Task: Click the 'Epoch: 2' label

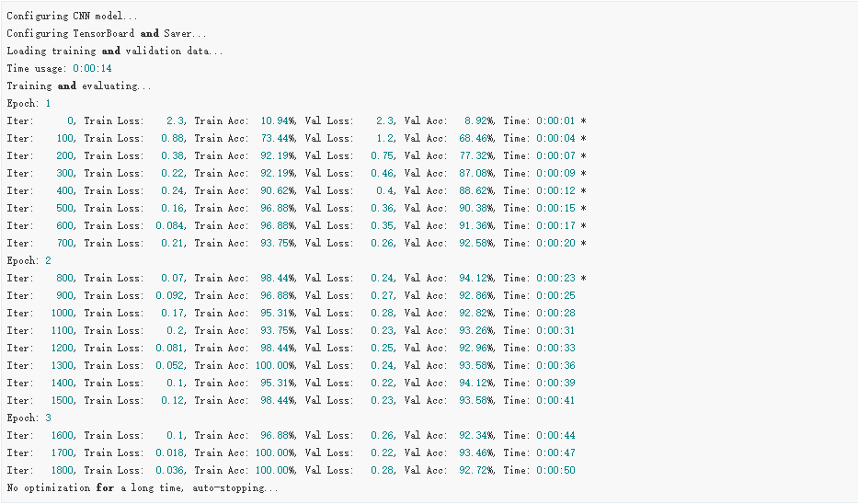Action: click(x=29, y=260)
